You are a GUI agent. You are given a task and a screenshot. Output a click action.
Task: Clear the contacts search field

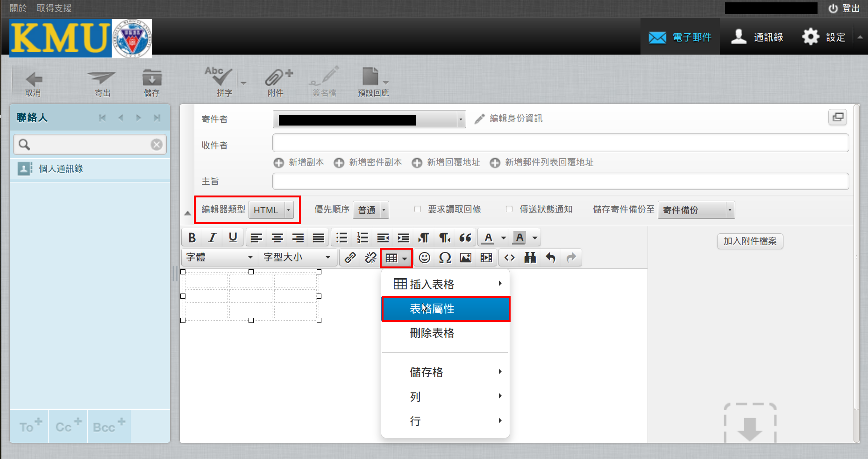[157, 145]
